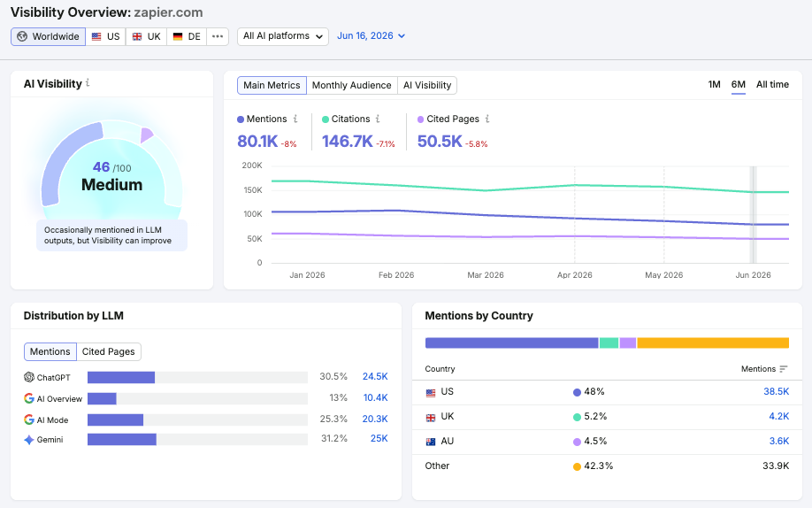Click the ChatGPT logo icon
This screenshot has width=812, height=508.
(29, 377)
